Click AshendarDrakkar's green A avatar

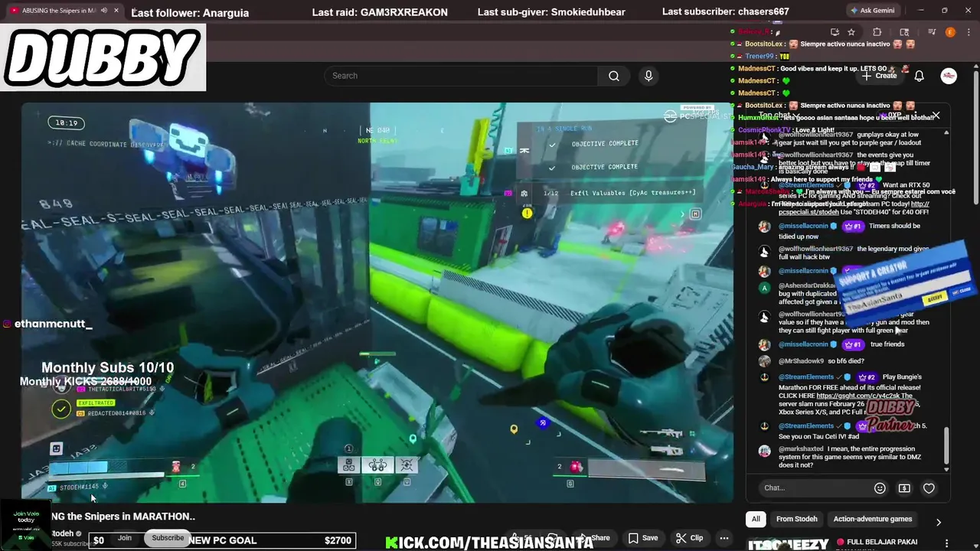[764, 288]
